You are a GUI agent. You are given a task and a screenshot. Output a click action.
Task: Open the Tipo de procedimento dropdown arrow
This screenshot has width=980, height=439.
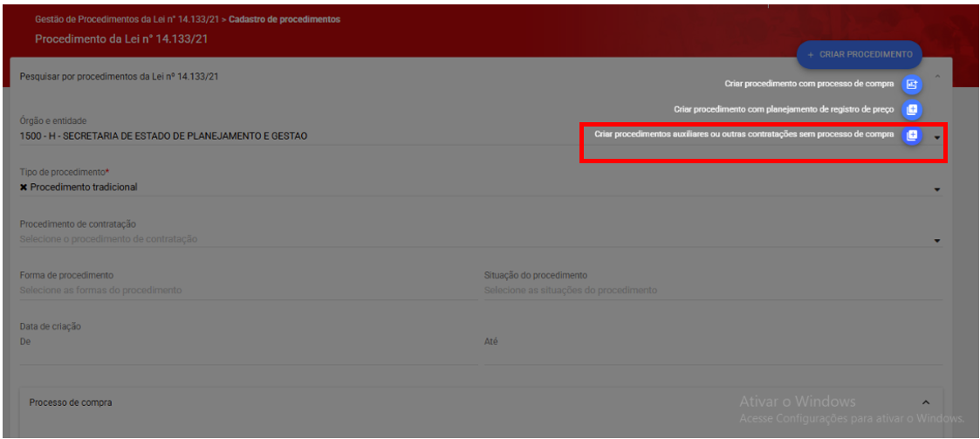tap(937, 189)
